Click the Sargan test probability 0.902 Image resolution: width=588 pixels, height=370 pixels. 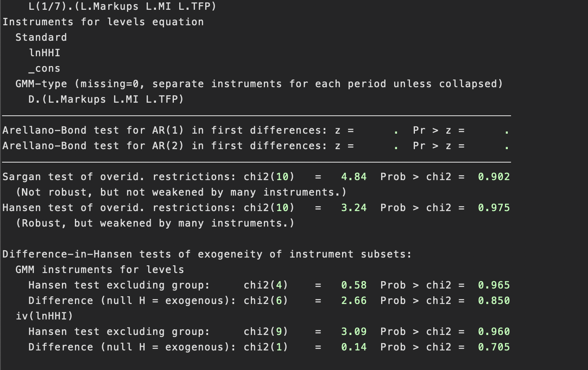tap(494, 177)
